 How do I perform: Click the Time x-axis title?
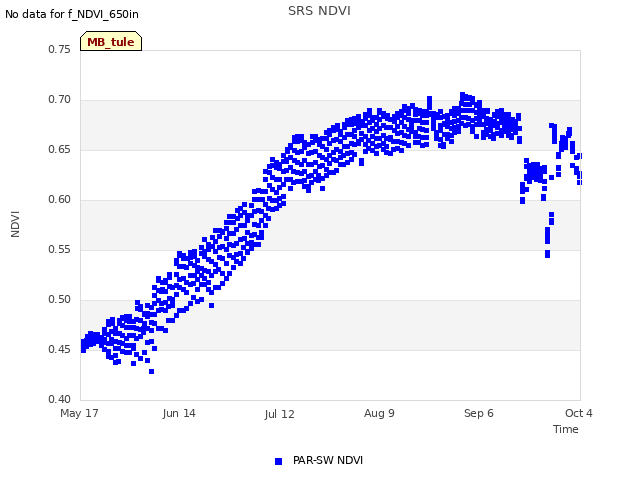point(566,429)
